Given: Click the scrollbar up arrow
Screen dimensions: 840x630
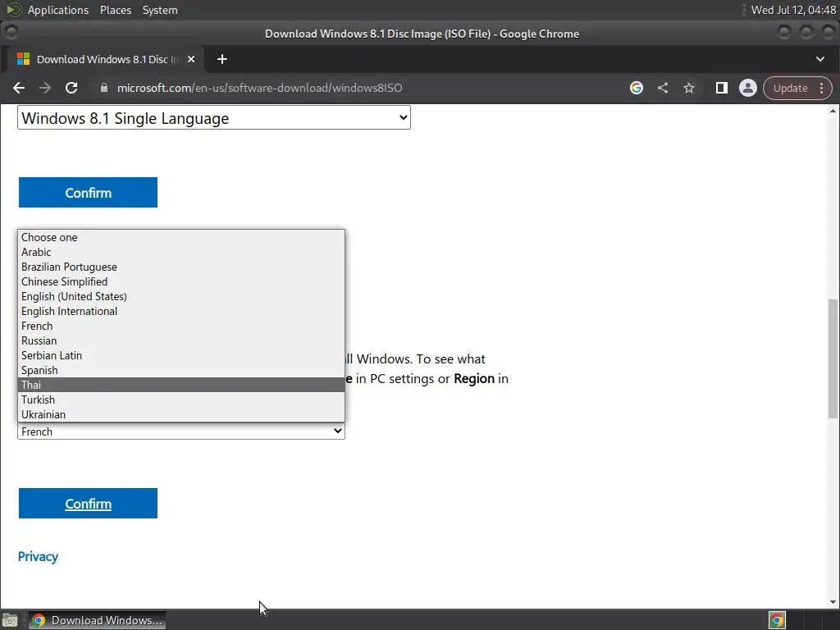Looking at the screenshot, I should pyautogui.click(x=833, y=111).
